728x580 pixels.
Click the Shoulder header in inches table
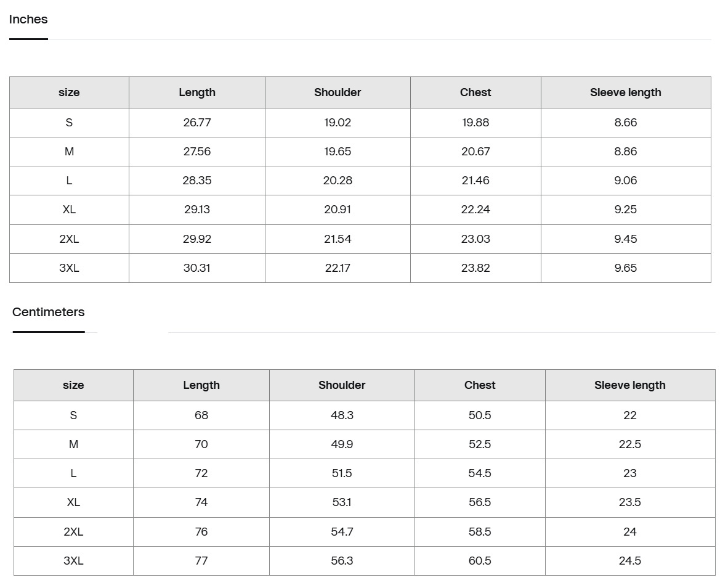[338, 92]
